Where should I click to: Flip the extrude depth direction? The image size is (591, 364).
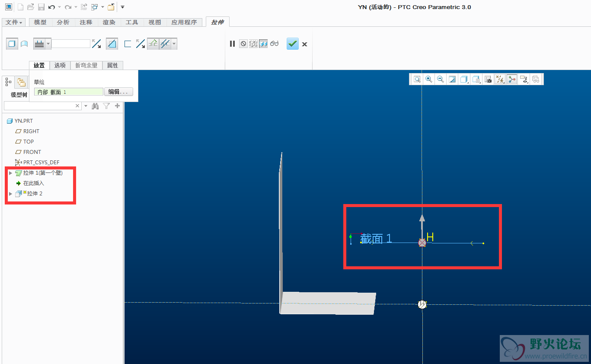pos(96,44)
